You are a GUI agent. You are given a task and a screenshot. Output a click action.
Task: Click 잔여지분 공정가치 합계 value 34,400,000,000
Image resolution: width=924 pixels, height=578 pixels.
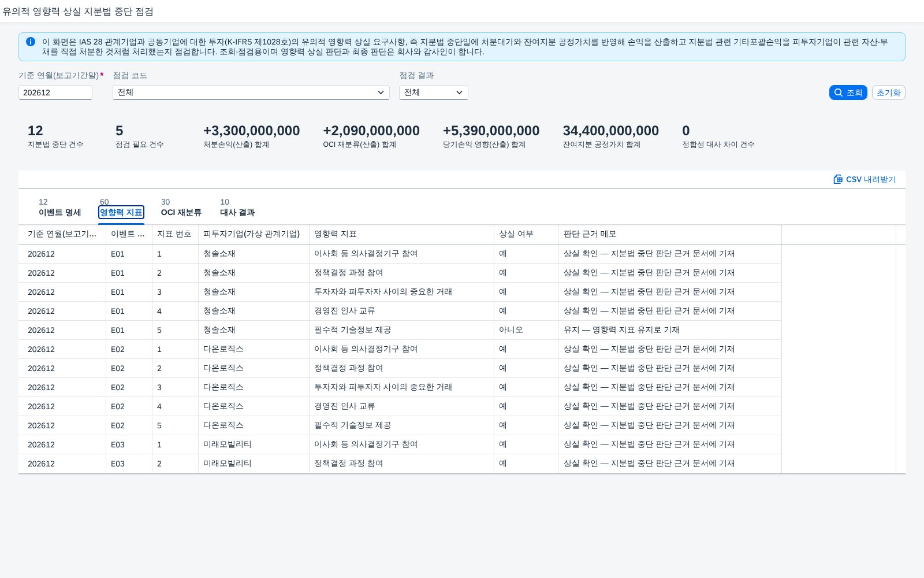[610, 131]
